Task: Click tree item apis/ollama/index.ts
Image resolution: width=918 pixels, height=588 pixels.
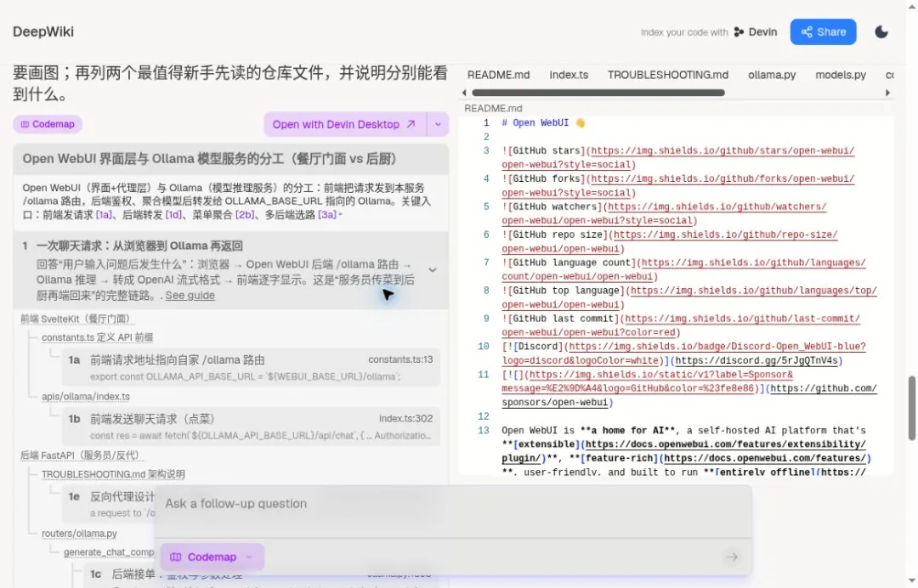Action: click(x=86, y=397)
